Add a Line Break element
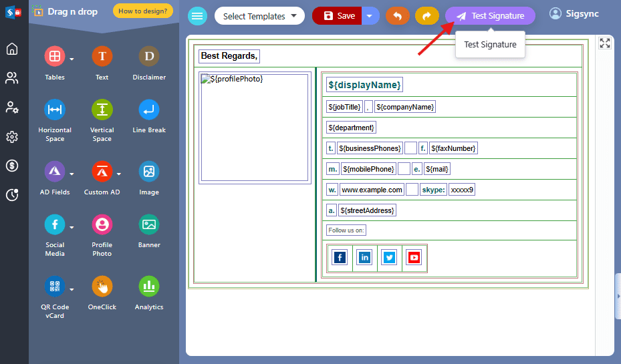Image resolution: width=621 pixels, height=364 pixels. coord(149,110)
